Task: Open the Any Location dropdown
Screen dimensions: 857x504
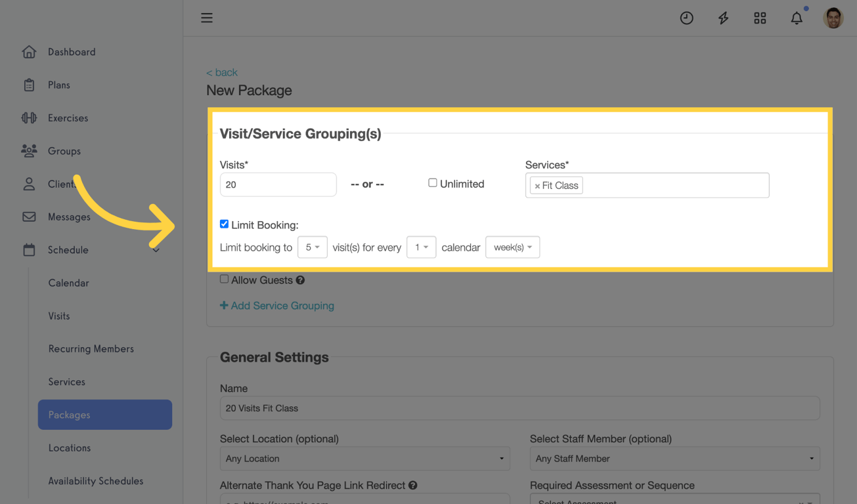Action: click(364, 458)
